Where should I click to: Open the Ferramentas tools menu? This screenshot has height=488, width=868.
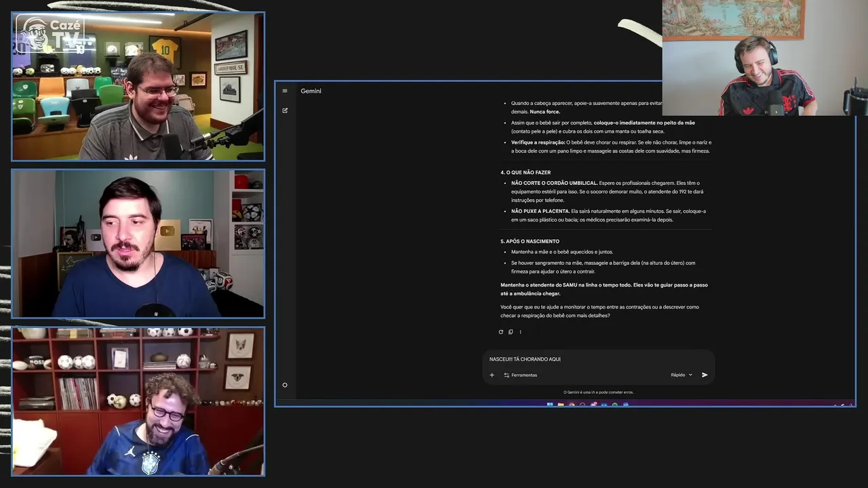coord(521,375)
